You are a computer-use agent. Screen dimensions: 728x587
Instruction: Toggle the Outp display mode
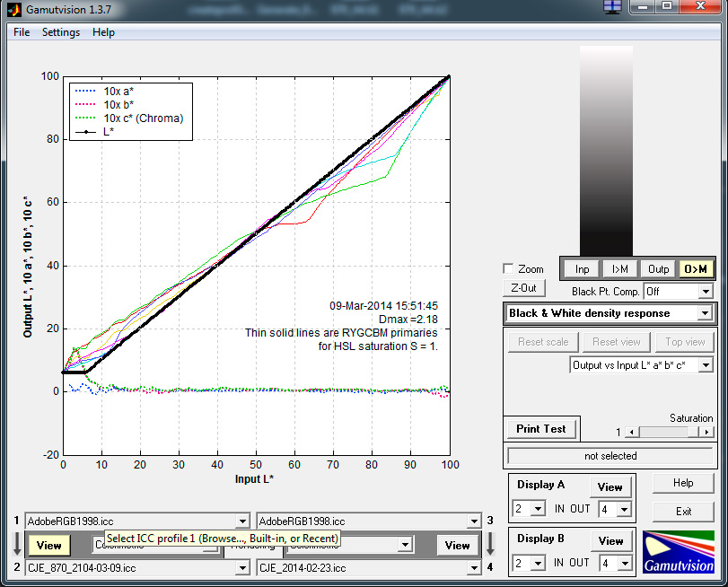658,268
